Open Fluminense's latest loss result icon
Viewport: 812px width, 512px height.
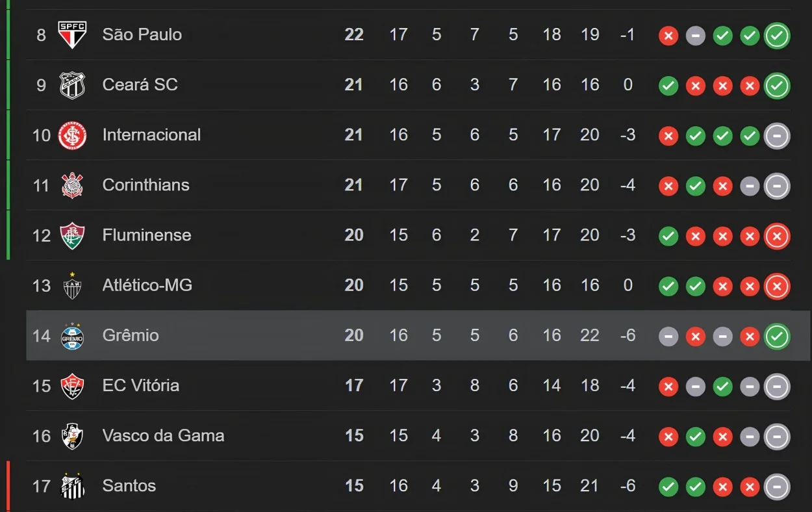[x=777, y=236]
